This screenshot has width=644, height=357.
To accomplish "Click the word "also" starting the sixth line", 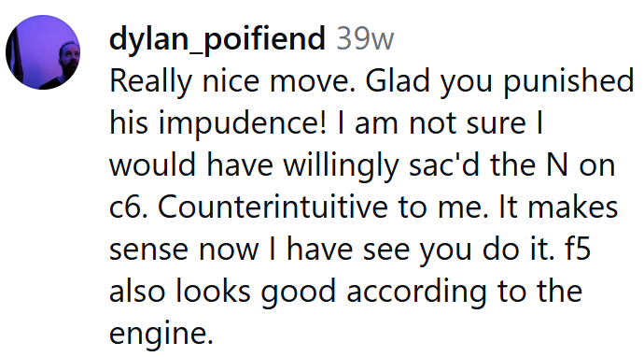I will [x=137, y=291].
